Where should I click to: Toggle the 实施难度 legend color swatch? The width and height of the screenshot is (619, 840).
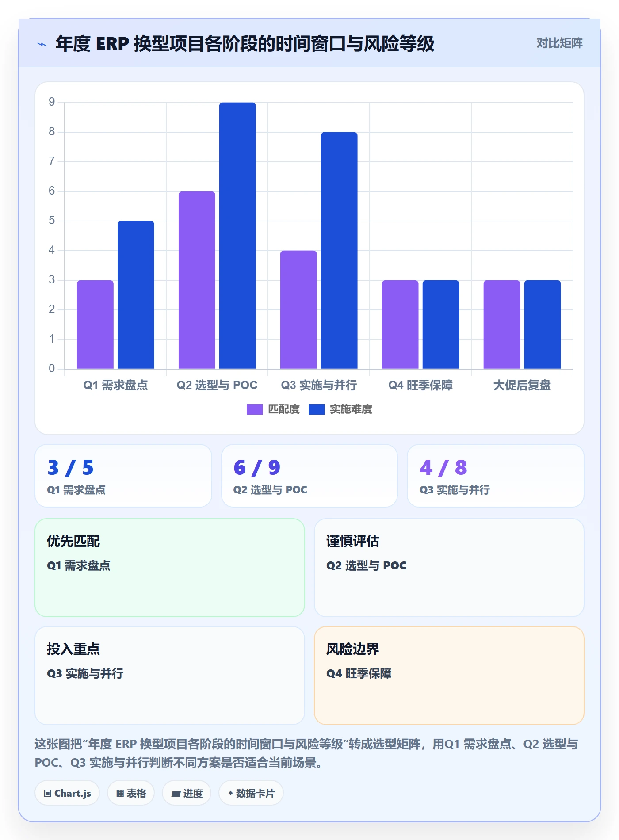pyautogui.click(x=316, y=409)
